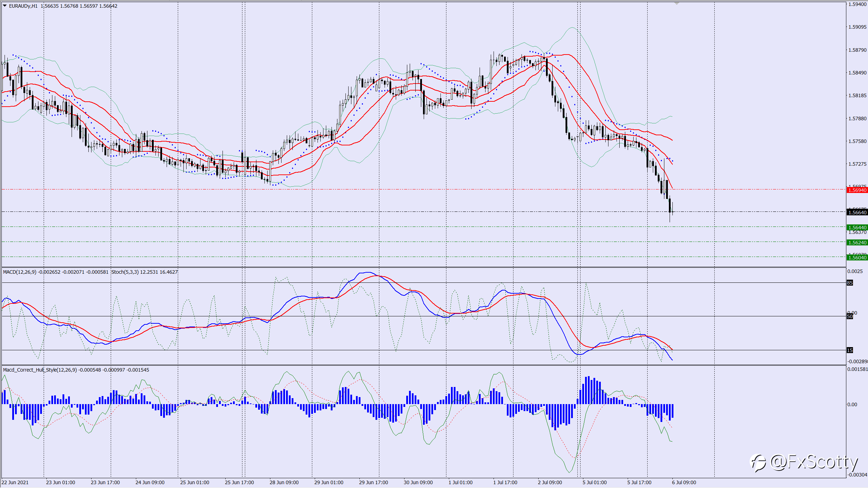Image resolution: width=868 pixels, height=488 pixels.
Task: Click the 1 Jul 17:00 time label
Action: pyautogui.click(x=505, y=482)
